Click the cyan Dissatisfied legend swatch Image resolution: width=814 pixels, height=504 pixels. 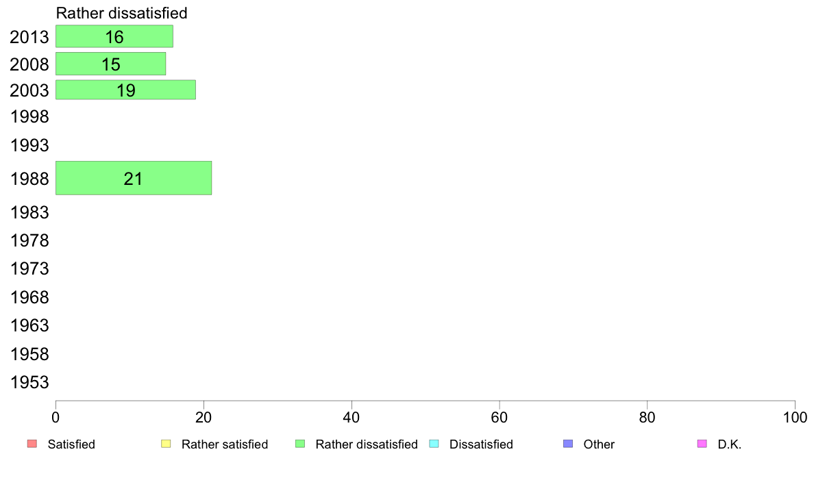coord(434,444)
